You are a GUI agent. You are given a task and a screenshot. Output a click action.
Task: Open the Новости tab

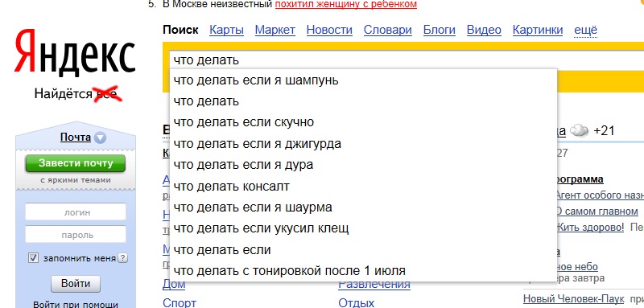tap(329, 30)
